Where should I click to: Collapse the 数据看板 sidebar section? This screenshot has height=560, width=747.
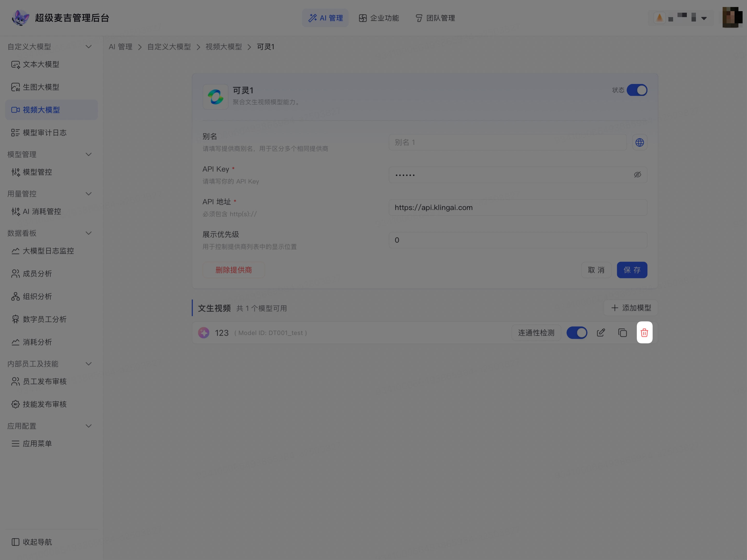point(88,233)
